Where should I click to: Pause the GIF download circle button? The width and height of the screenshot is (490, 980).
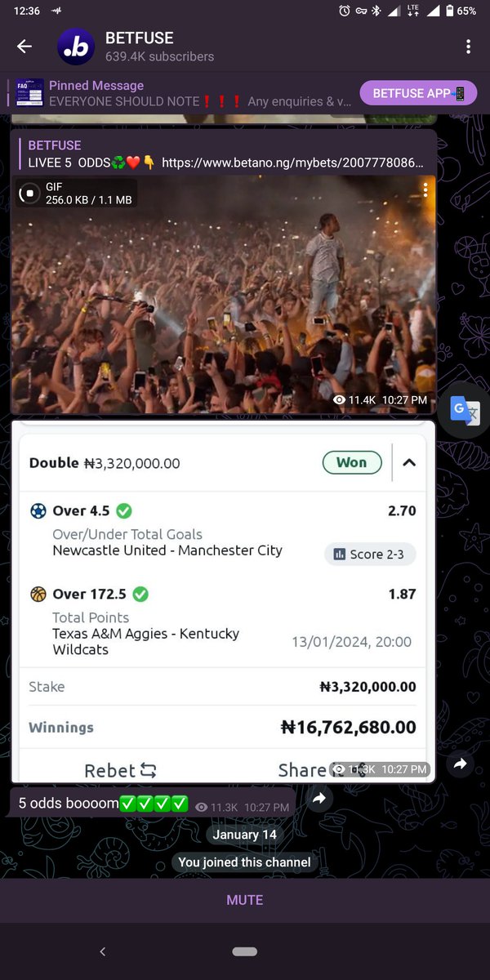[x=29, y=193]
